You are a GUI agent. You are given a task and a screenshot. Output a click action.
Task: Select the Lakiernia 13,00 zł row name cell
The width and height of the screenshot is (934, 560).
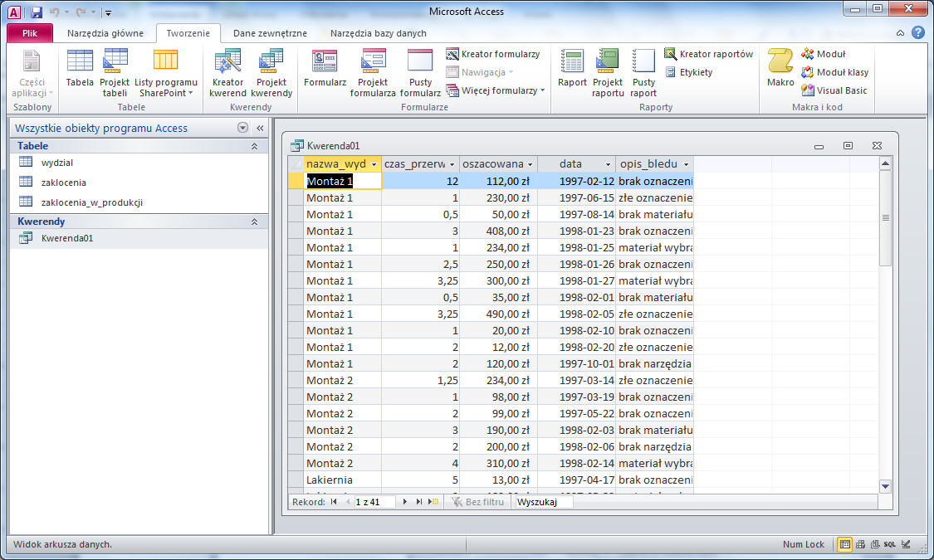coord(343,480)
